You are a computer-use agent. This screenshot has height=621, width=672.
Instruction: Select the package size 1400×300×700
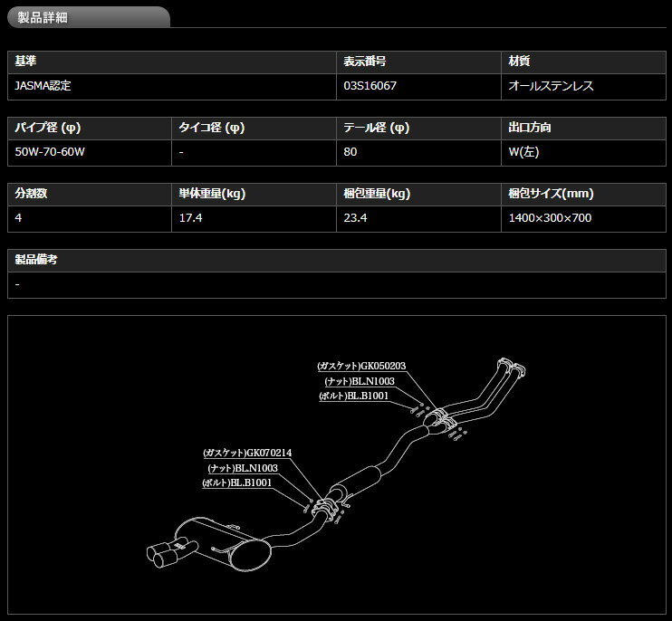pyautogui.click(x=551, y=217)
